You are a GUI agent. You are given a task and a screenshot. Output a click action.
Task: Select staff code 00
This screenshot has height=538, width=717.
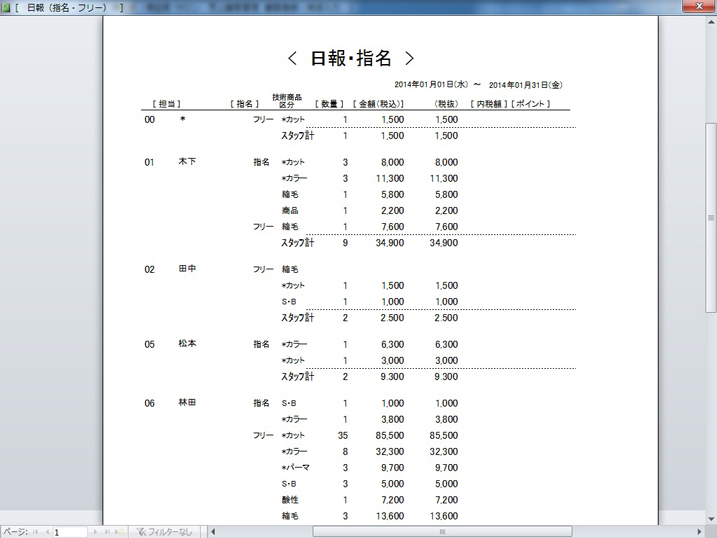tap(150, 120)
